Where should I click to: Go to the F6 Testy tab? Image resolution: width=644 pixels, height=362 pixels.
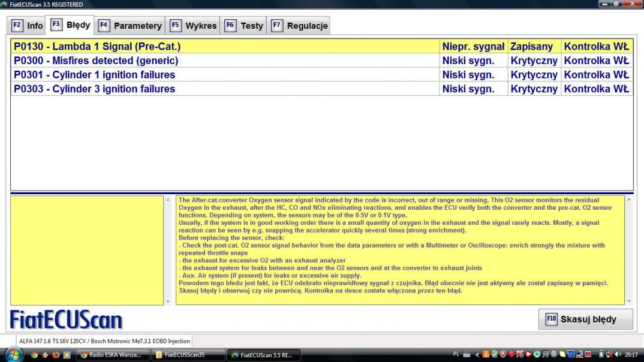(x=243, y=25)
